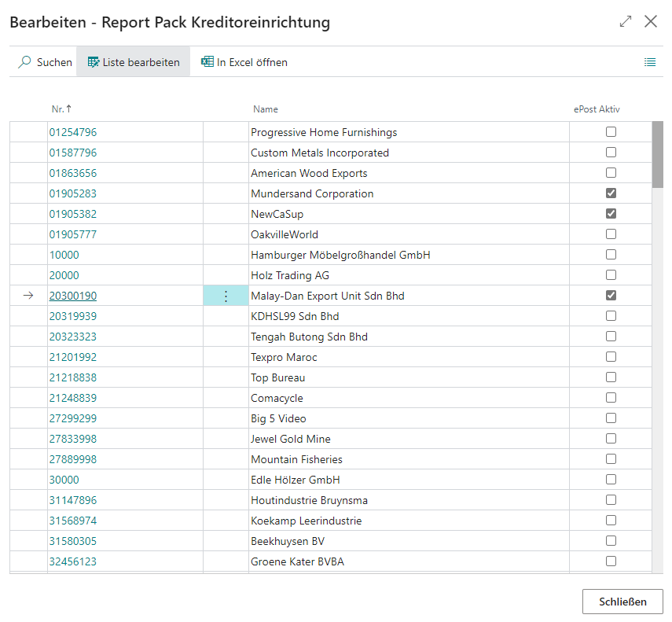Disable ePost Aktiv for Mundersand Corporation
The image size is (672, 622).
pos(611,193)
